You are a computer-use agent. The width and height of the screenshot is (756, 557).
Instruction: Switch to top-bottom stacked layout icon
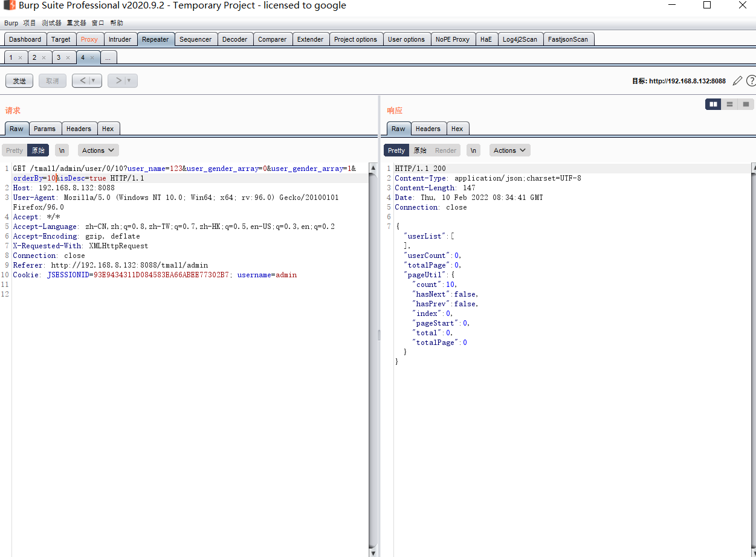[x=730, y=105]
